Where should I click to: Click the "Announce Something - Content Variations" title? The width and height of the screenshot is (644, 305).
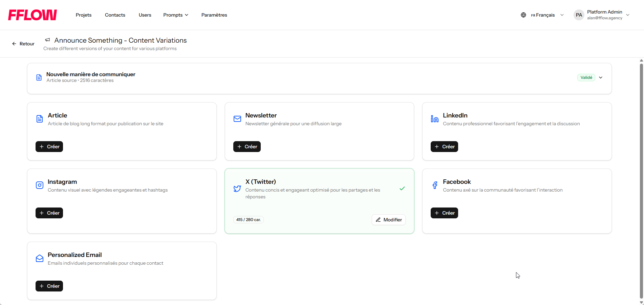[x=121, y=40]
